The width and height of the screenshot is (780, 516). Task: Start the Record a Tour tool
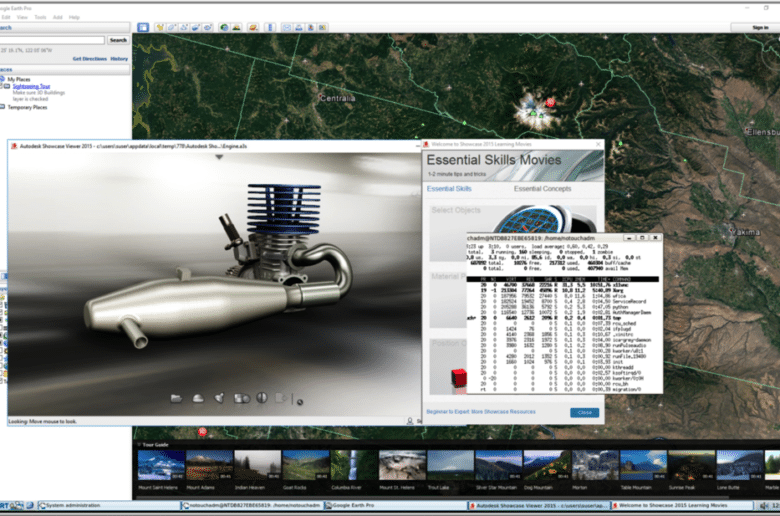(207, 27)
